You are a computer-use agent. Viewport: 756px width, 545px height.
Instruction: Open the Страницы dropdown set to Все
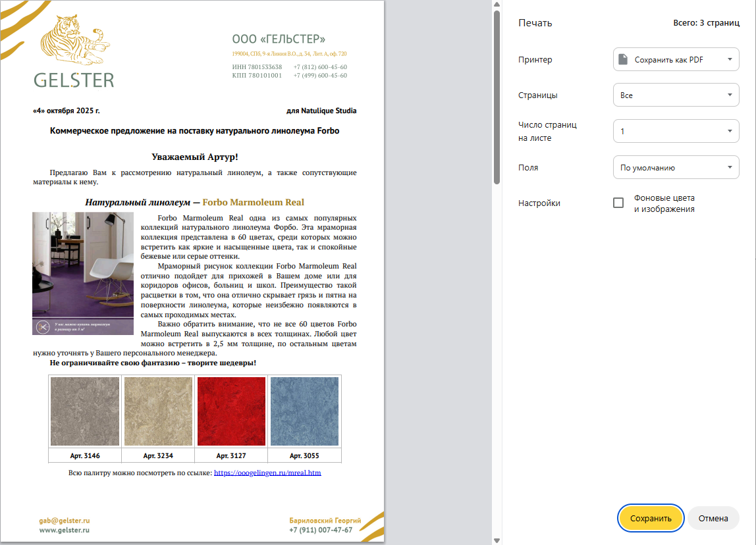676,95
